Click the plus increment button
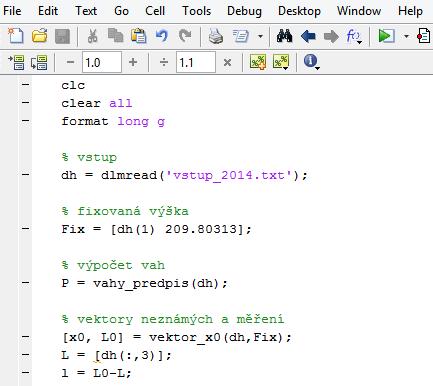 click(x=133, y=62)
